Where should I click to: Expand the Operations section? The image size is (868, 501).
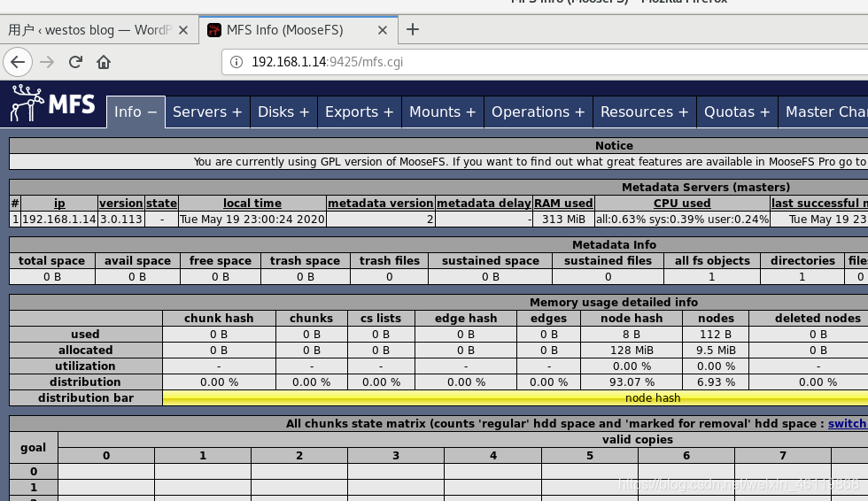coord(539,112)
